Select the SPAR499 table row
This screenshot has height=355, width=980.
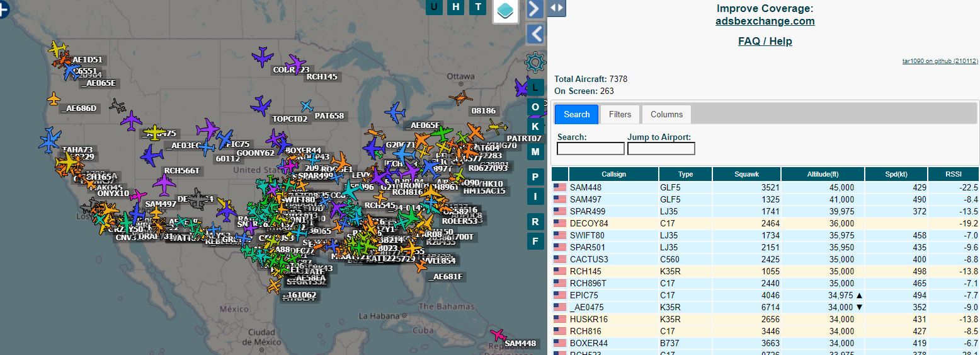tap(765, 211)
